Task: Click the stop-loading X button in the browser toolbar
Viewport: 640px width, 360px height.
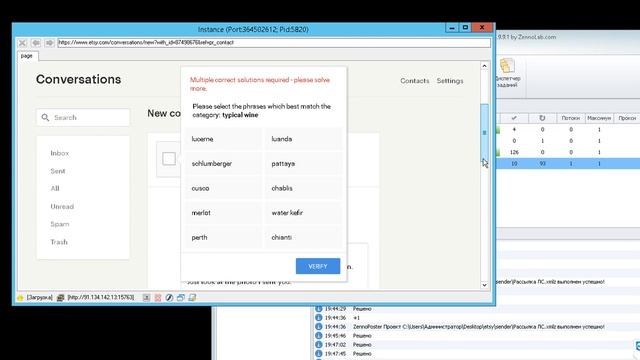Action: click(x=22, y=43)
